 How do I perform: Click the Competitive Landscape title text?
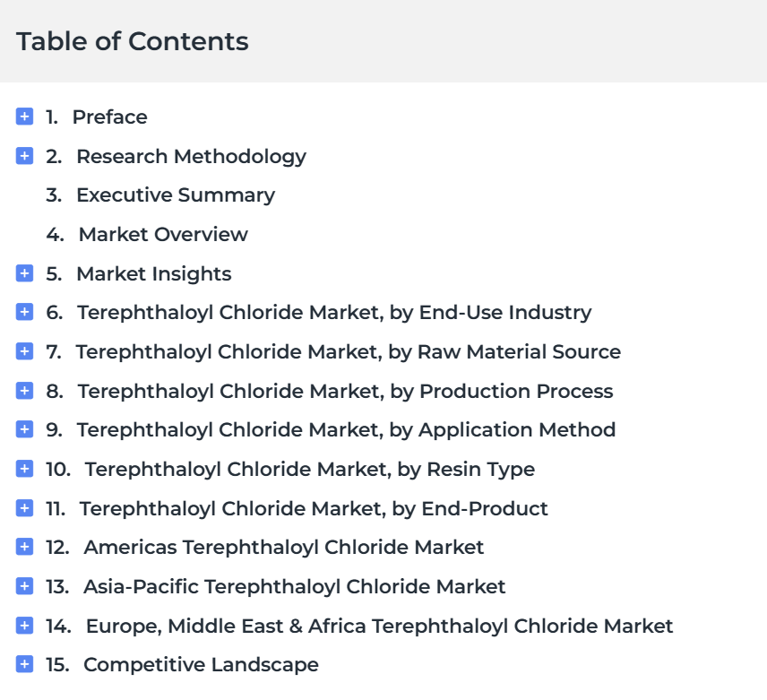[201, 665]
